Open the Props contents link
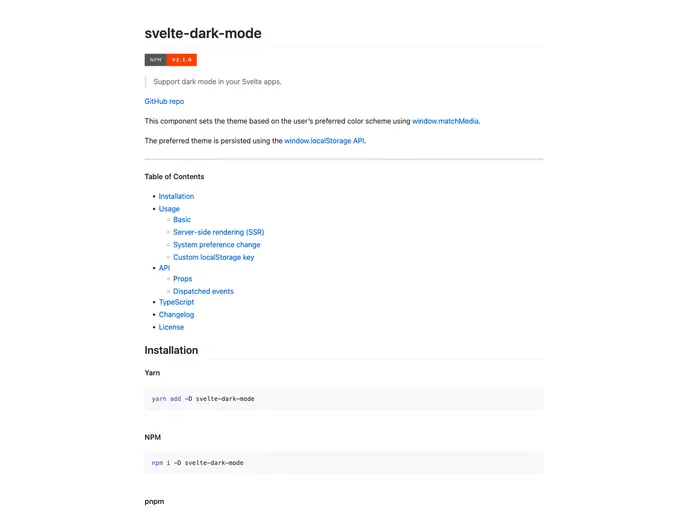The width and height of the screenshot is (688, 512). pyautogui.click(x=182, y=279)
